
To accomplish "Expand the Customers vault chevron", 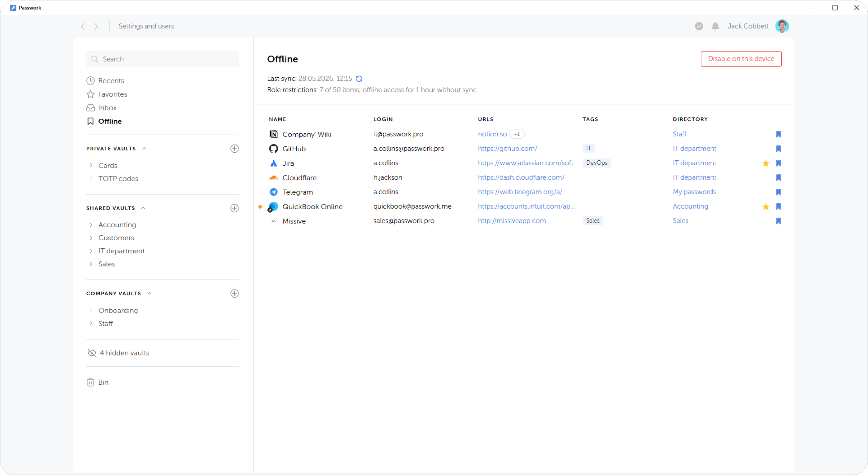I will 91,238.
